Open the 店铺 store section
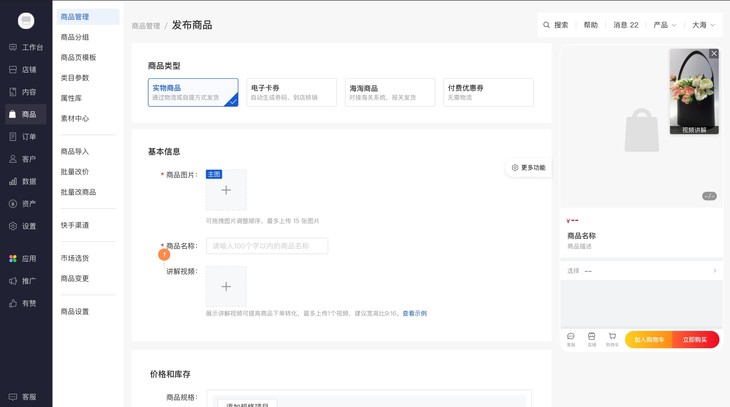The height and width of the screenshot is (407, 730). tap(26, 70)
